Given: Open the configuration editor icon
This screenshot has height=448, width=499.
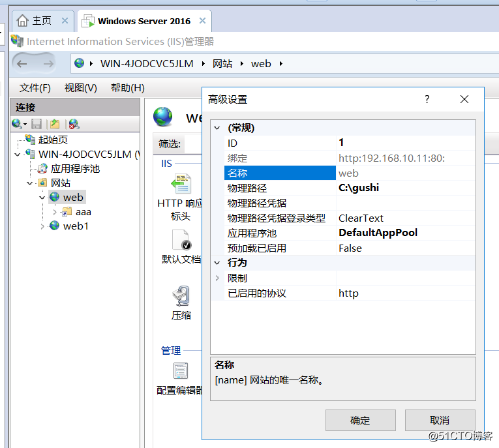Looking at the screenshot, I should 181,370.
